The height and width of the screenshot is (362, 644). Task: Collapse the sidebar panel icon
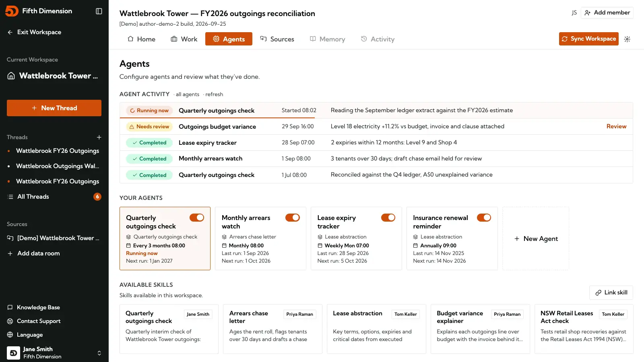coord(99,11)
